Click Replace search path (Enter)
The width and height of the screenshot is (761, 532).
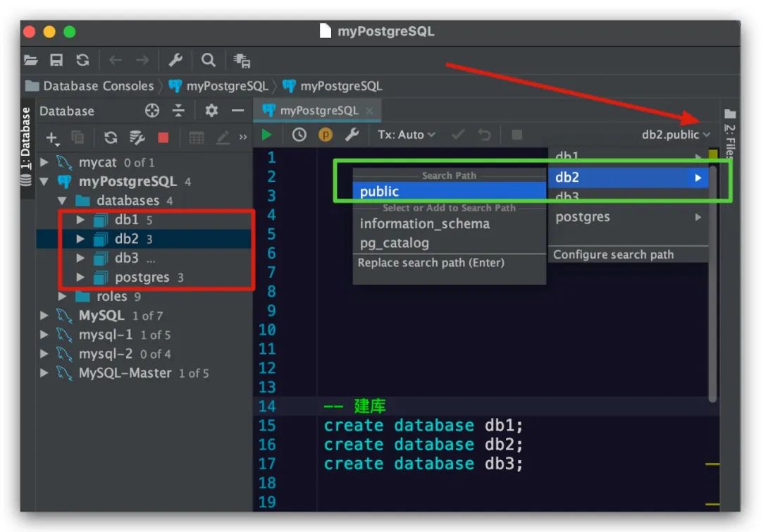pos(450,263)
